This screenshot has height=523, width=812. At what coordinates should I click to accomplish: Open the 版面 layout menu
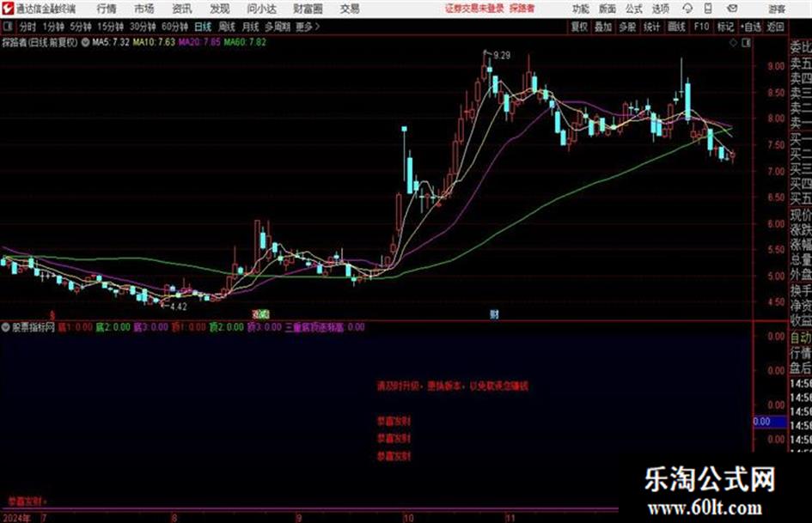point(607,9)
